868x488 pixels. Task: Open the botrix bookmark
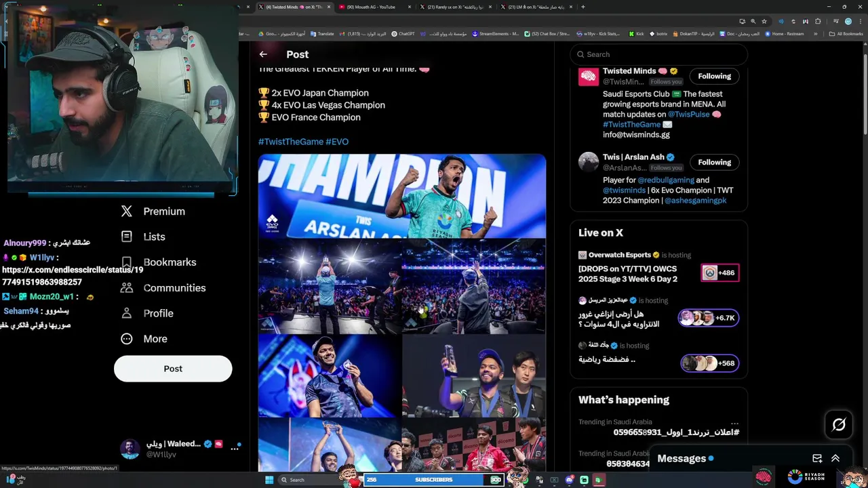(658, 34)
